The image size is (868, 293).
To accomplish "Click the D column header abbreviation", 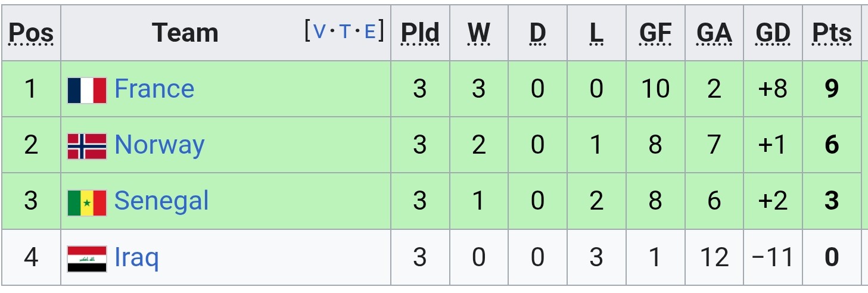I will tap(537, 33).
